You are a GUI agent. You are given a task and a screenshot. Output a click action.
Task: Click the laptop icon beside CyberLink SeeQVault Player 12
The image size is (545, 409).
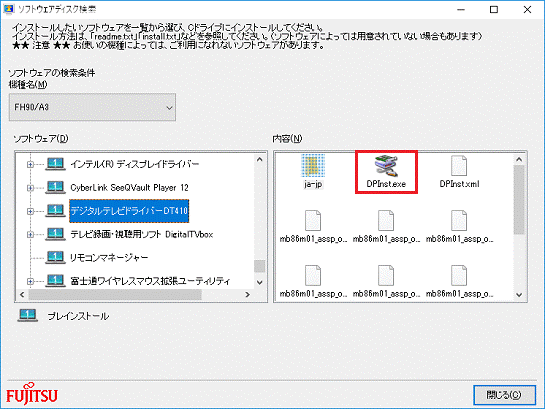coord(55,187)
